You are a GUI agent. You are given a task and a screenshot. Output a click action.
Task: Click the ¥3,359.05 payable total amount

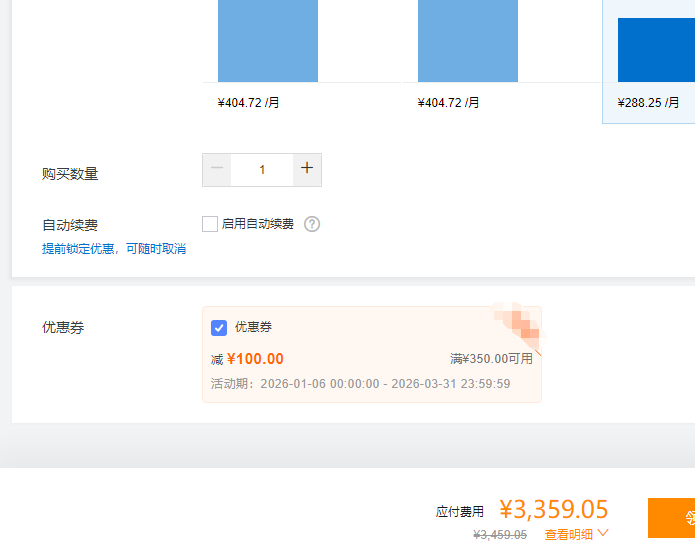554,510
